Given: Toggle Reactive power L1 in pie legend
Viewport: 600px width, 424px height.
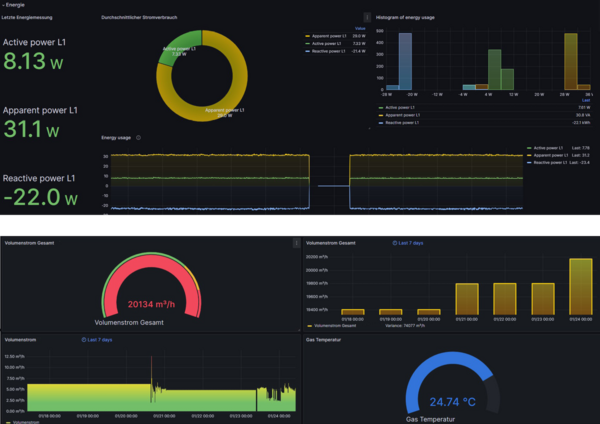Looking at the screenshot, I should point(328,51).
